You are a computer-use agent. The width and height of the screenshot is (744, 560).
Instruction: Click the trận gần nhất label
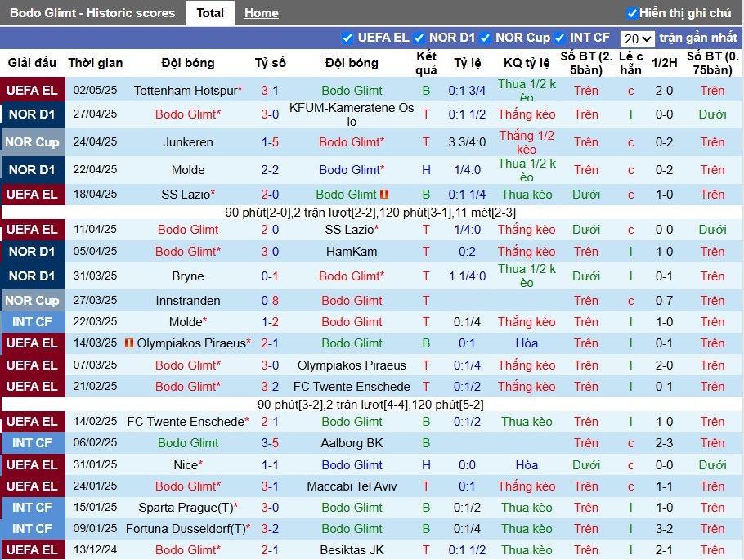coord(698,38)
